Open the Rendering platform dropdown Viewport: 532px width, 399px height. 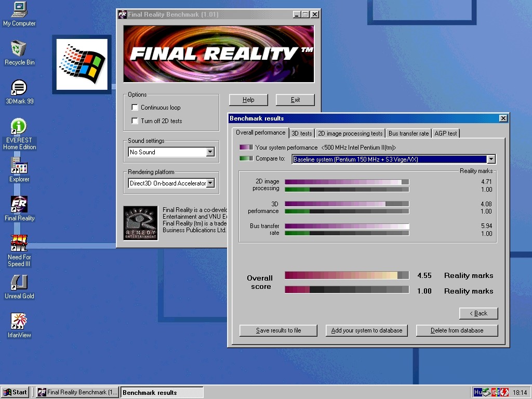point(210,183)
